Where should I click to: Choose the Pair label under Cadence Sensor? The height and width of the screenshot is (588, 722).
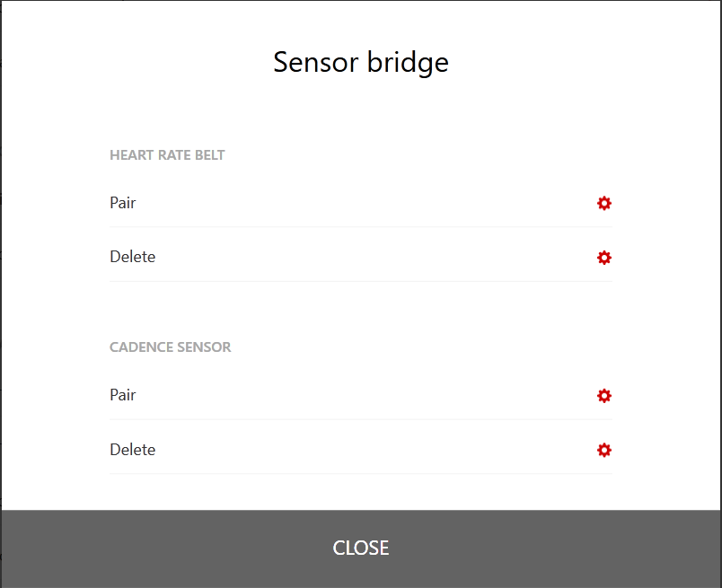click(x=123, y=395)
